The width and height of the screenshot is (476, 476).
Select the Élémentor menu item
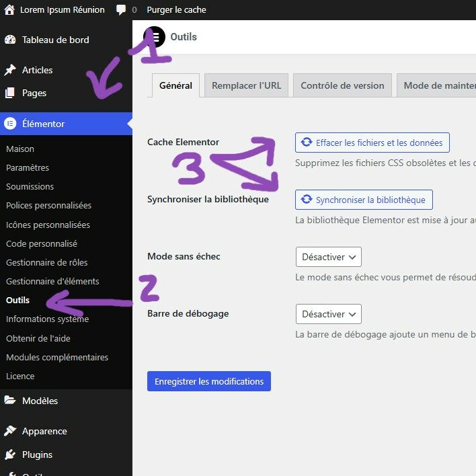(66, 124)
